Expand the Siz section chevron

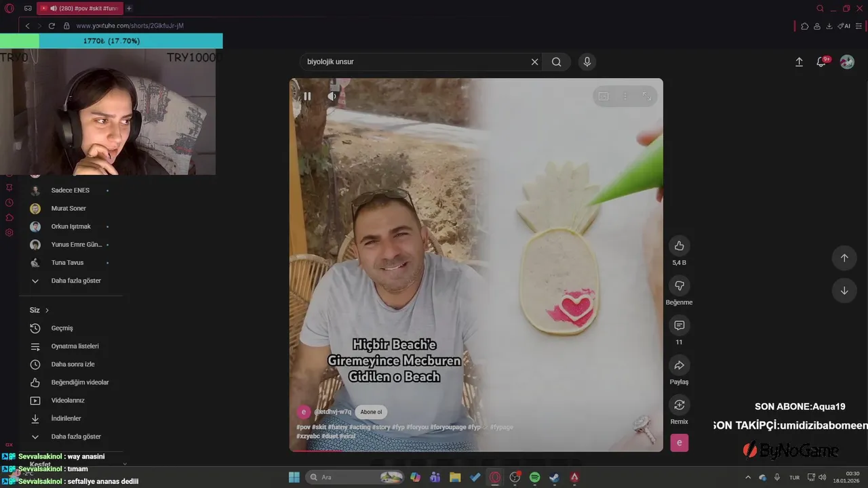[47, 310]
